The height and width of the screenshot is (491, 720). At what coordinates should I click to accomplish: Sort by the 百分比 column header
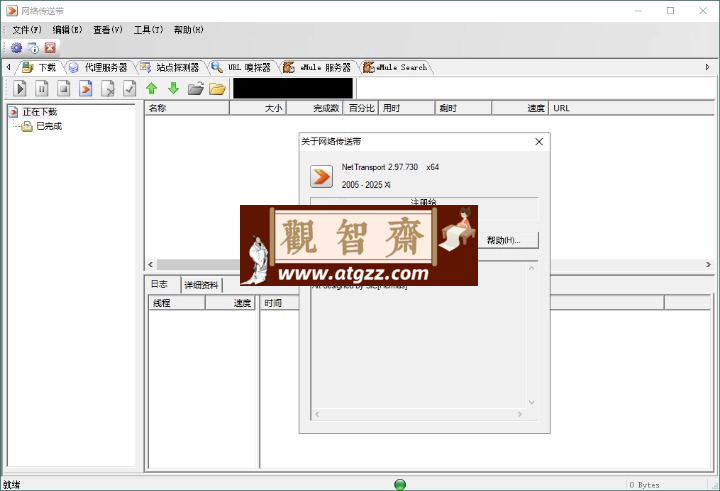click(361, 108)
